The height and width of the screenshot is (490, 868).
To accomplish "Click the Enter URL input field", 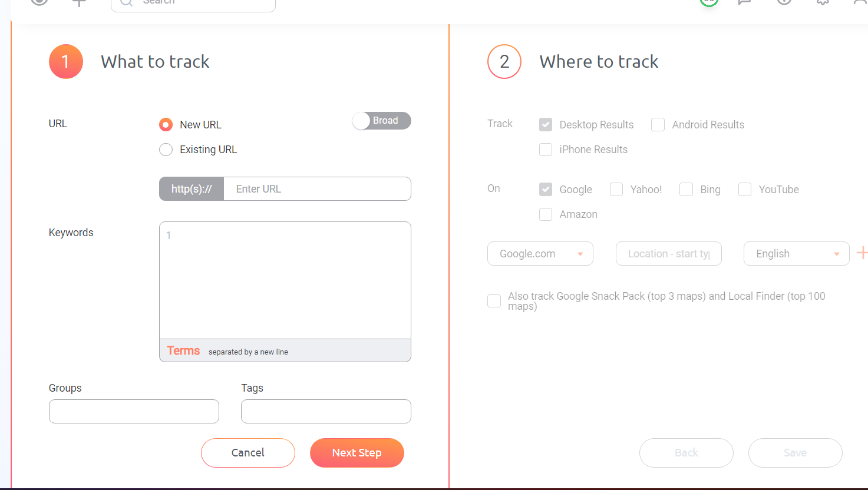I will tap(317, 188).
